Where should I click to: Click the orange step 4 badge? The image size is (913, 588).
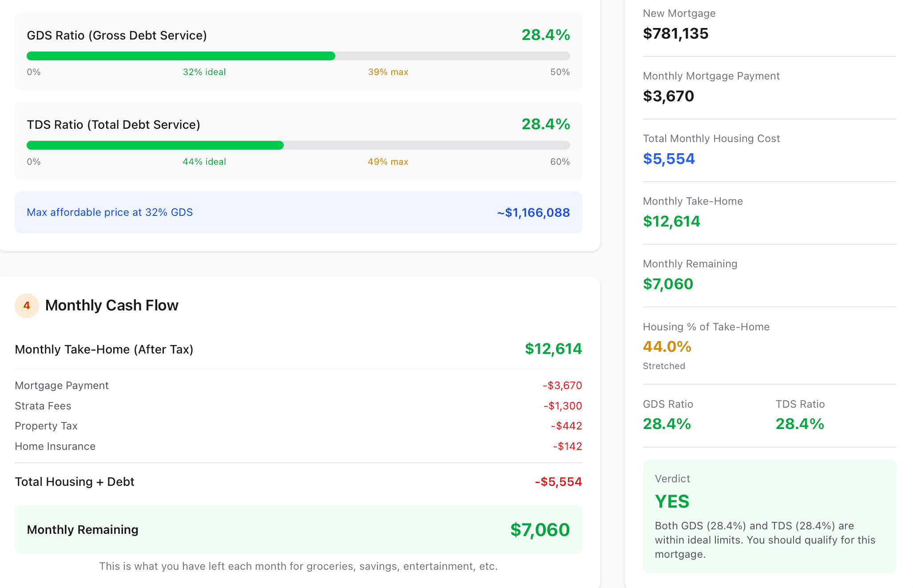[x=27, y=306]
